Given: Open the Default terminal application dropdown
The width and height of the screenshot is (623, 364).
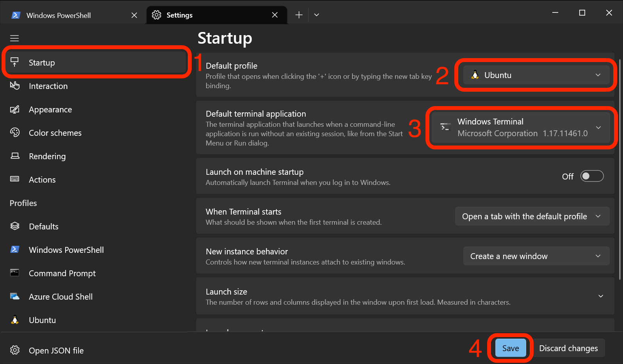Looking at the screenshot, I should (x=521, y=128).
